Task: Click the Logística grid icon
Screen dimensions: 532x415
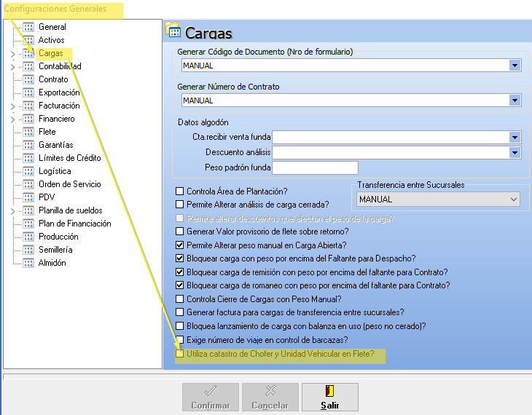Action: (x=28, y=171)
